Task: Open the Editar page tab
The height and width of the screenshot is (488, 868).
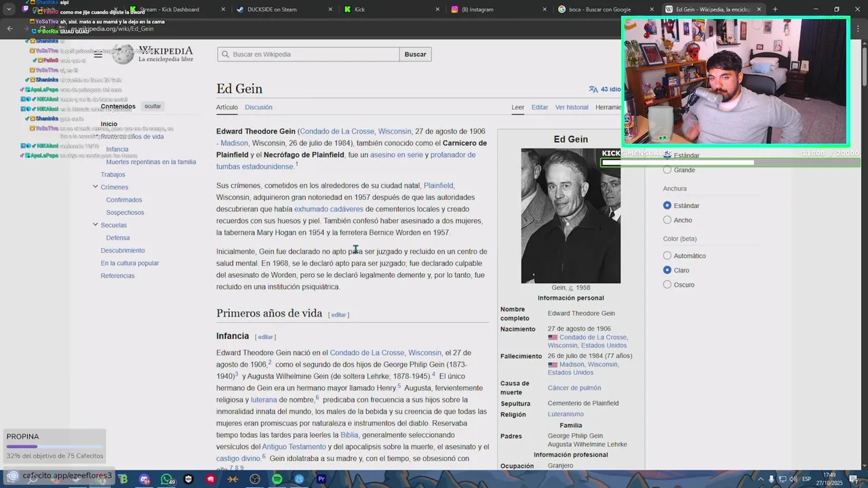Action: click(x=540, y=107)
